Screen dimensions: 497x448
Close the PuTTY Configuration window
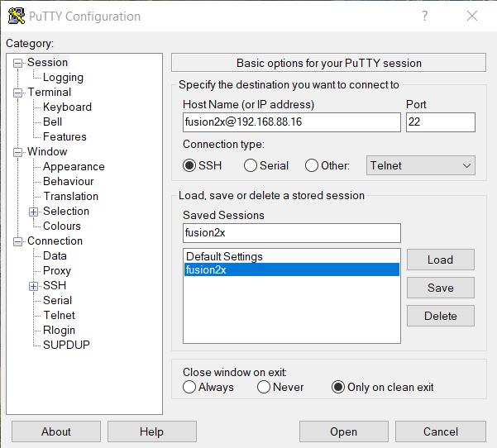(x=472, y=16)
